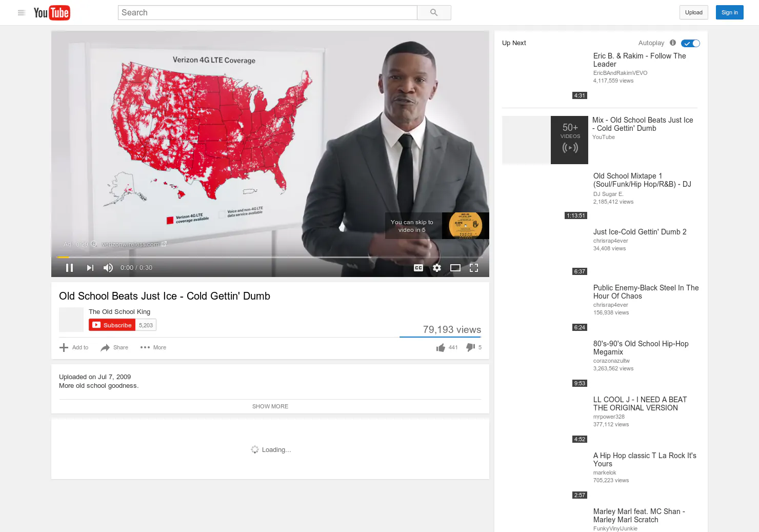Open the 50+ videos mix playlist

click(545, 140)
